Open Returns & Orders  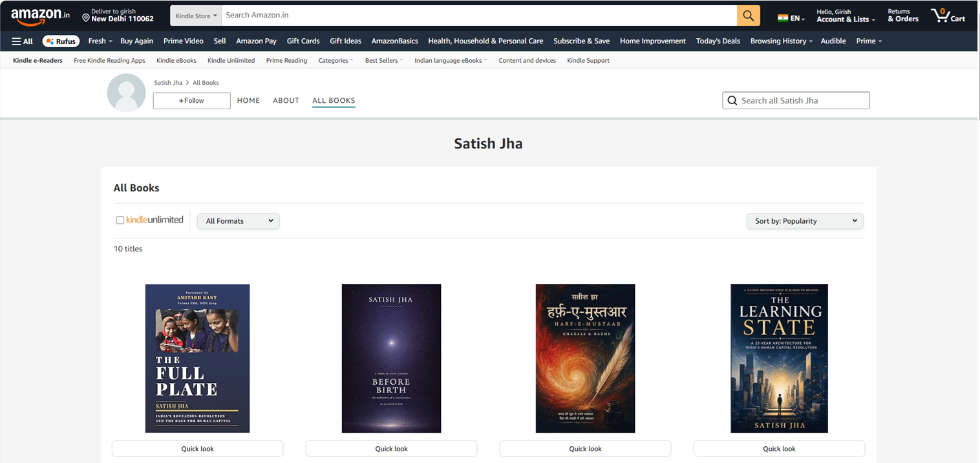click(x=902, y=16)
